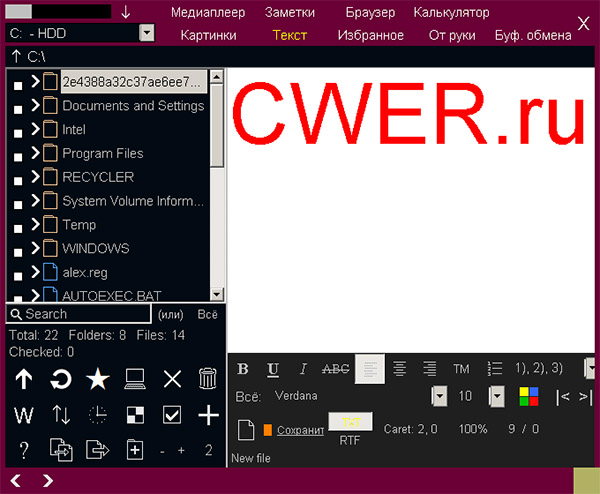Check the box beside WINDOWS folder
Viewport: 600px width, 494px height.
[18, 252]
